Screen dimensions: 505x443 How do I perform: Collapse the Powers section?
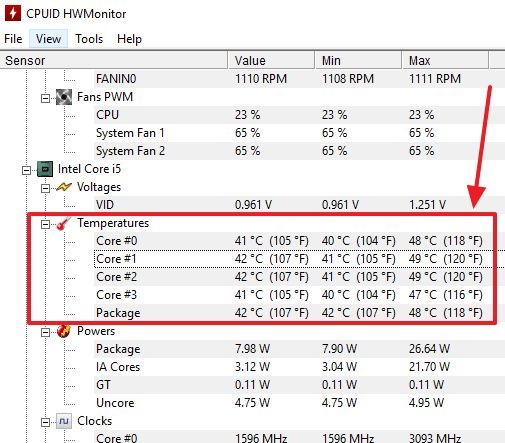[45, 332]
